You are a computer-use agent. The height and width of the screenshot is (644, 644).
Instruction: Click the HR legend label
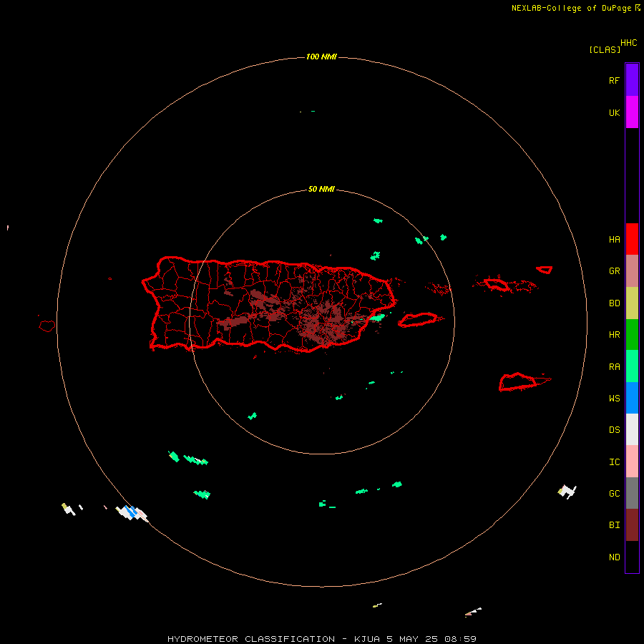click(x=614, y=335)
